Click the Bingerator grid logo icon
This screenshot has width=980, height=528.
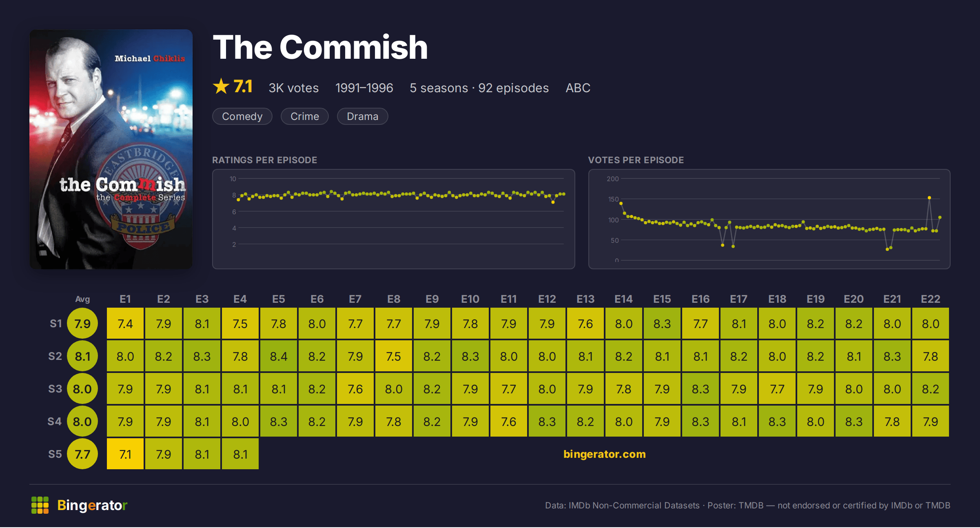[40, 505]
